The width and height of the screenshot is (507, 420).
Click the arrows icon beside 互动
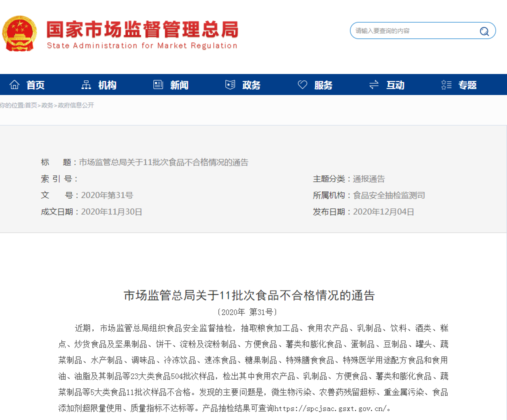pyautogui.click(x=374, y=84)
